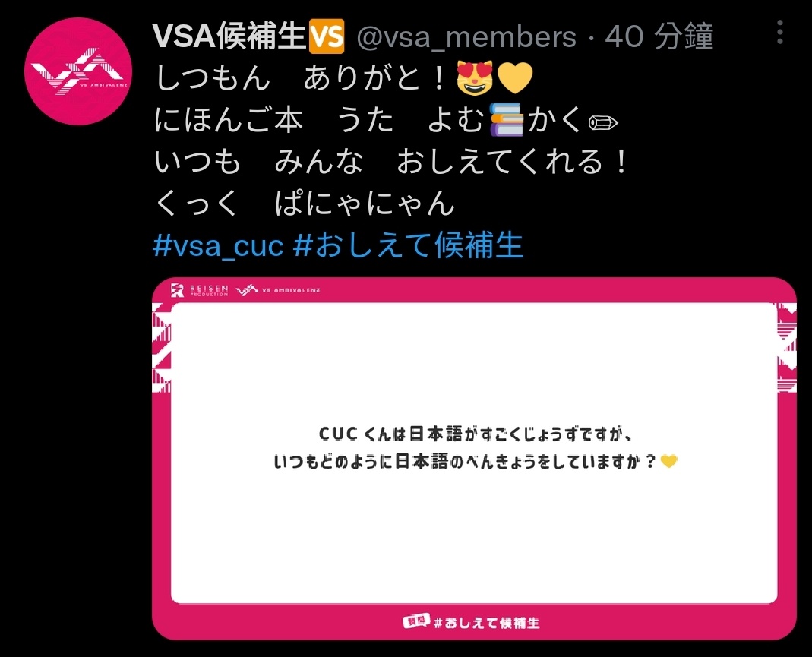The width and height of the screenshot is (812, 657).
Task: Click the pencil emoji after かく
Action: (603, 123)
